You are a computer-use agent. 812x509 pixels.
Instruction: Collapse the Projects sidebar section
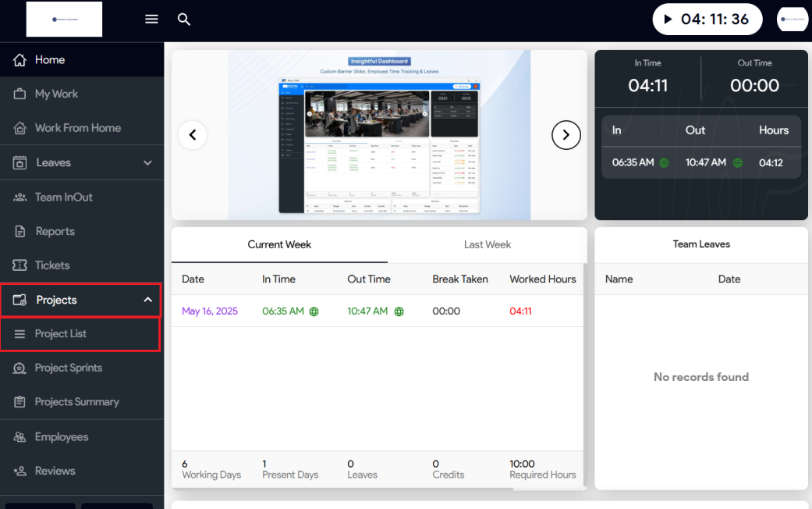click(x=147, y=300)
